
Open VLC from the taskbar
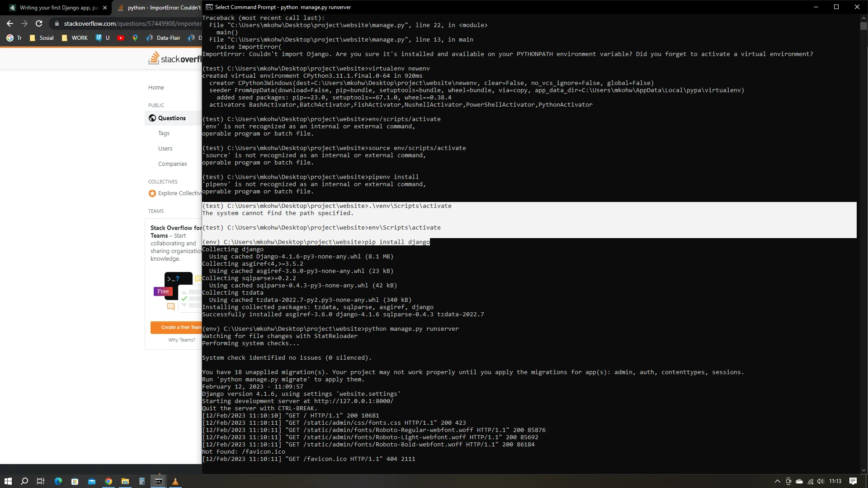tap(175, 481)
